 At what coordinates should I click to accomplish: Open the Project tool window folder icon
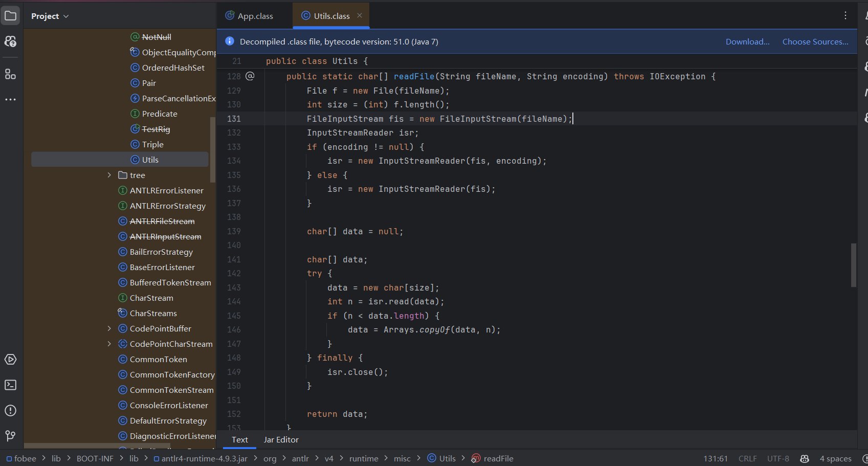10,16
